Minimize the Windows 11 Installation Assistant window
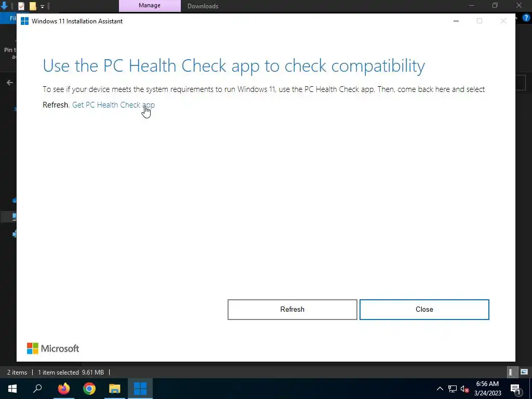The image size is (532, 399). coord(456,21)
